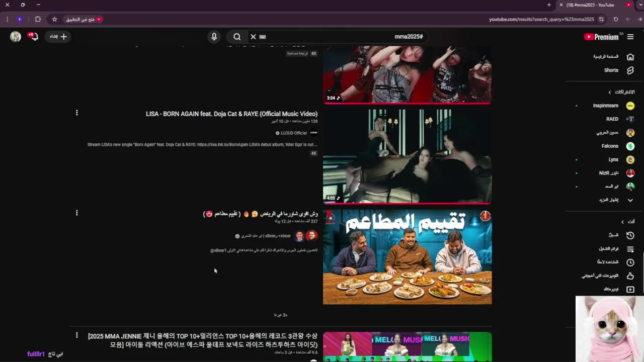
Task: Open the Riyadh shawarma video title
Action: coord(261,214)
